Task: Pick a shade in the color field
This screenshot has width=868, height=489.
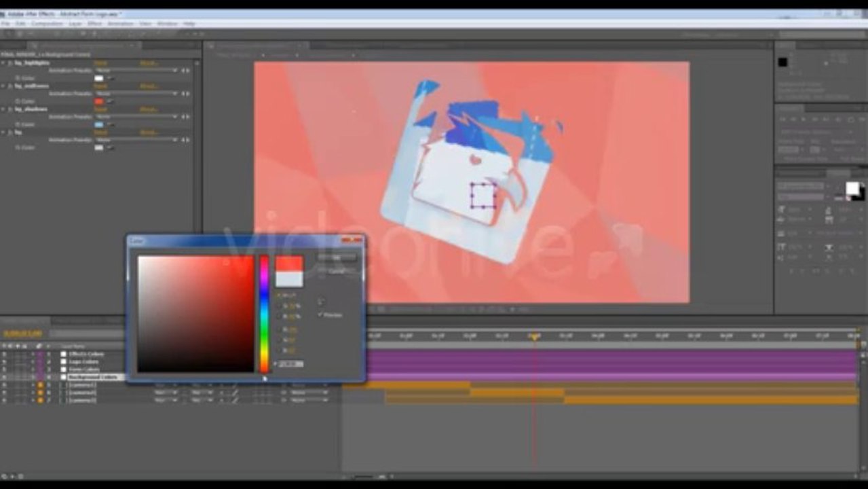Action: coord(195,314)
